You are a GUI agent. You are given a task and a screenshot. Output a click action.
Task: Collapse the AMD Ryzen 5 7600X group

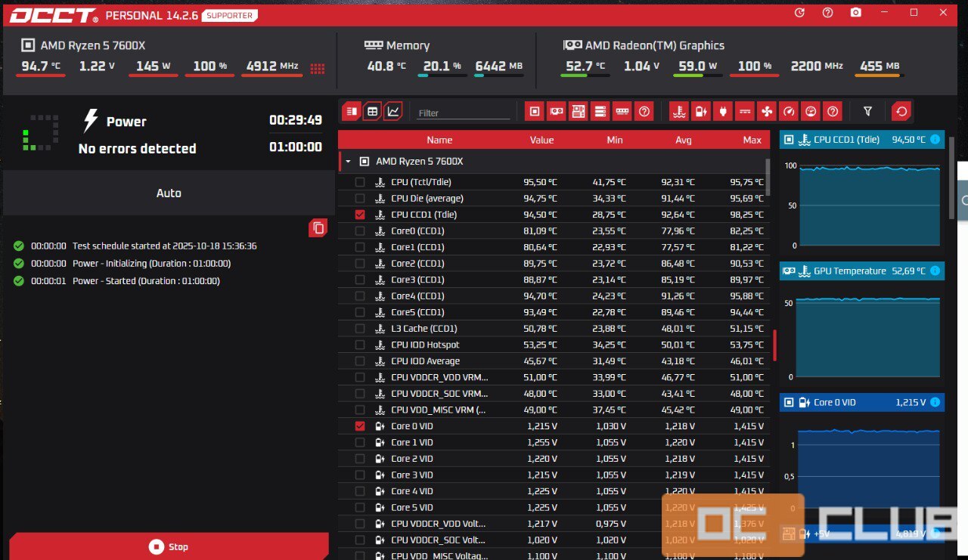click(347, 160)
